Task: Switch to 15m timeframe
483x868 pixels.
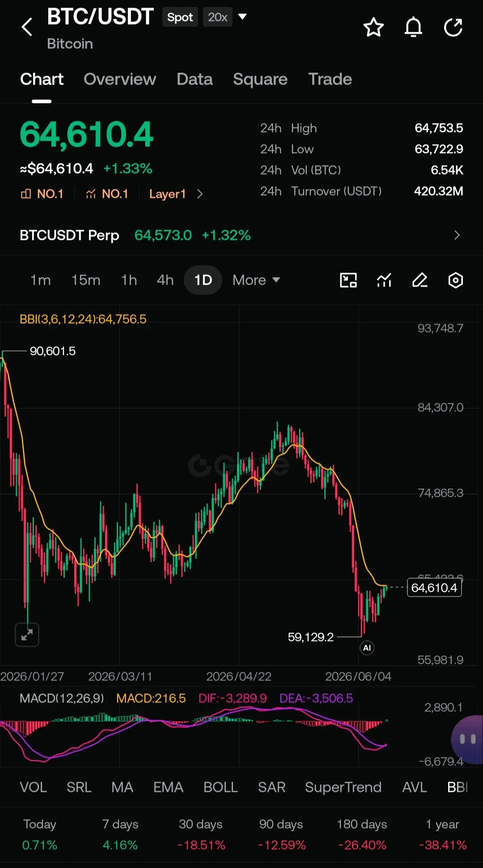Action: 86,280
